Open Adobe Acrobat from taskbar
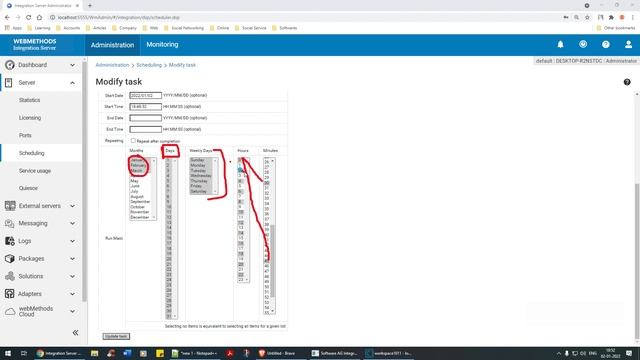Screen dimensions: 640x360 click(230, 353)
